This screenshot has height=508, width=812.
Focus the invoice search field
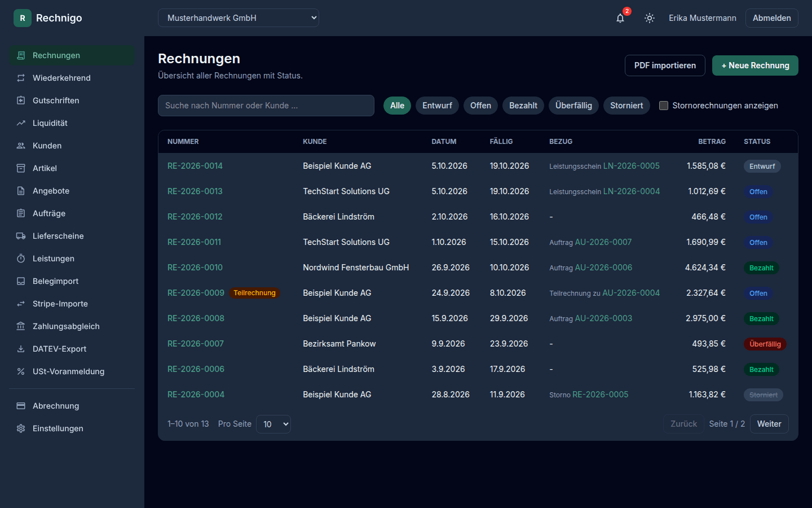pyautogui.click(x=266, y=106)
